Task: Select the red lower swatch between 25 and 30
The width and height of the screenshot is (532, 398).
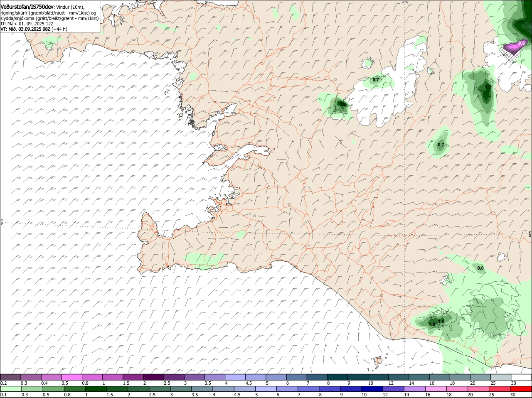Action: coord(500,389)
